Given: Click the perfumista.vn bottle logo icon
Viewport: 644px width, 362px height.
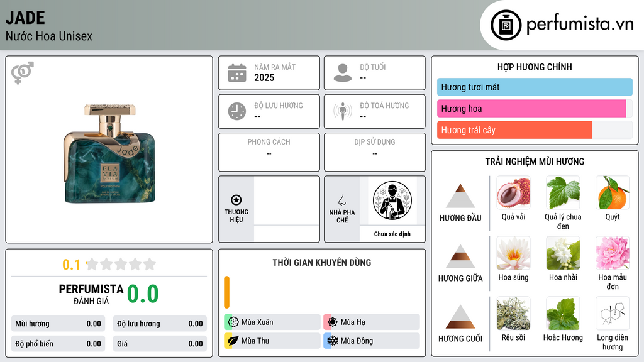Looking at the screenshot, I should [506, 25].
